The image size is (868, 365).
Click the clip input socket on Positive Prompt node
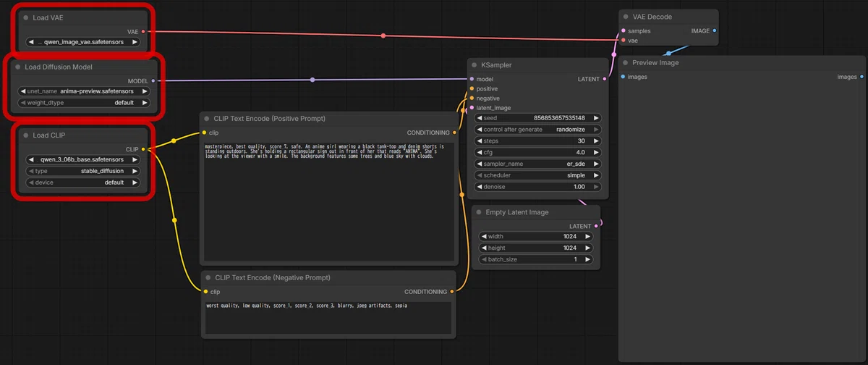(205, 133)
